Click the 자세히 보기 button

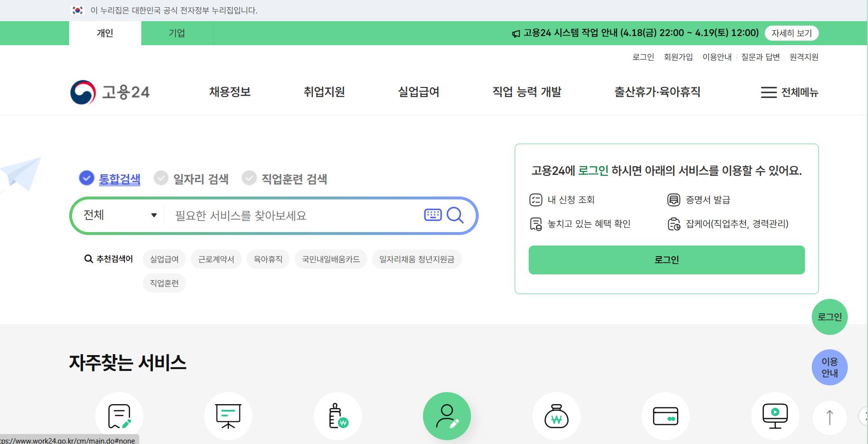pos(792,33)
